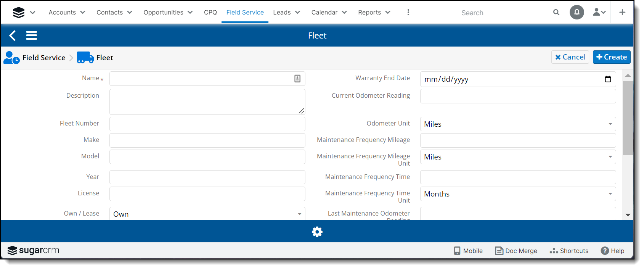Expand the Leads dropdown arrow

click(298, 12)
